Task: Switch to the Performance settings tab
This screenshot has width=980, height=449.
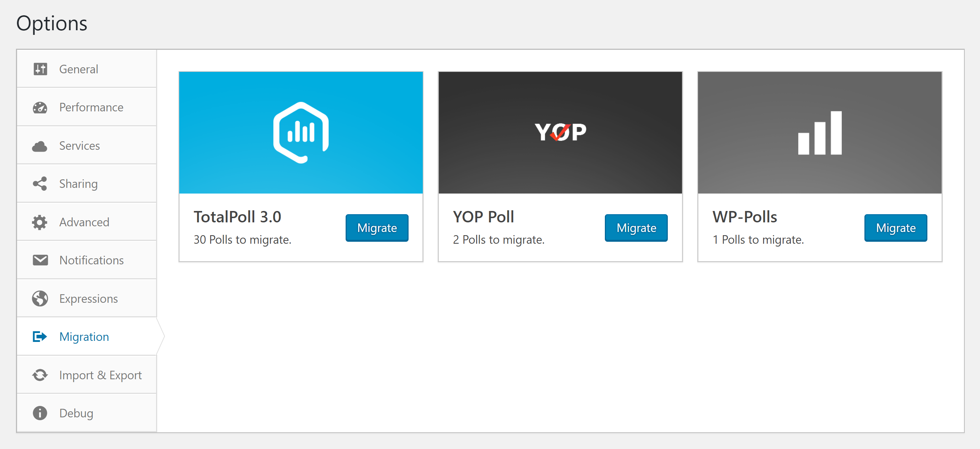Action: (x=91, y=107)
